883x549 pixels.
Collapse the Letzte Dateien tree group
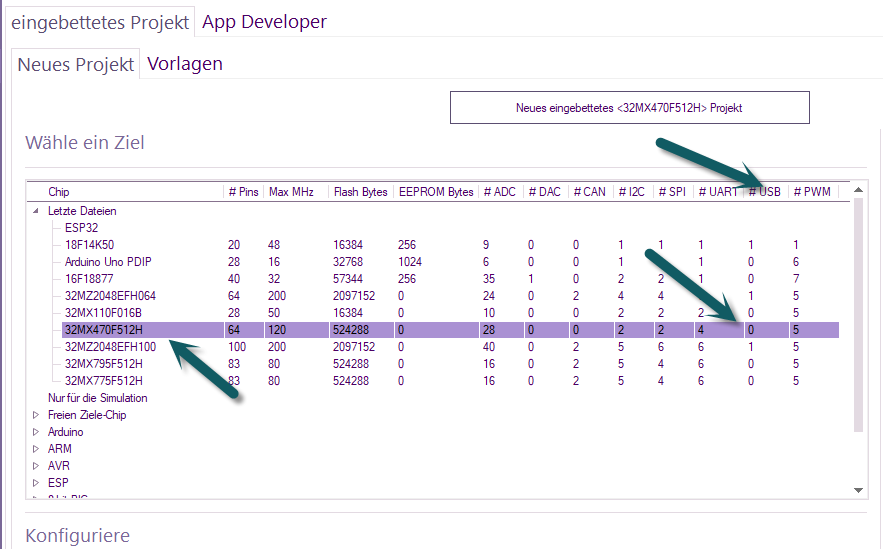(36, 211)
